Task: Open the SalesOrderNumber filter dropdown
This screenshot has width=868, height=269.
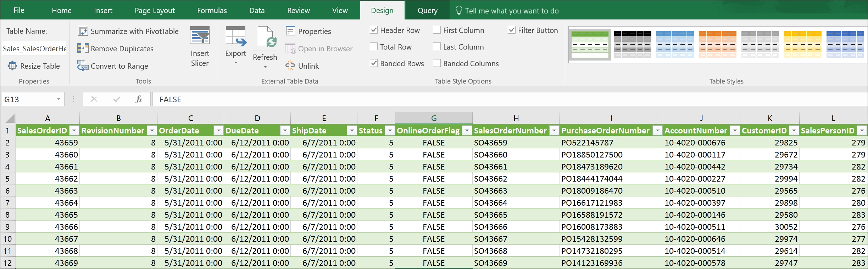Action: [x=554, y=131]
